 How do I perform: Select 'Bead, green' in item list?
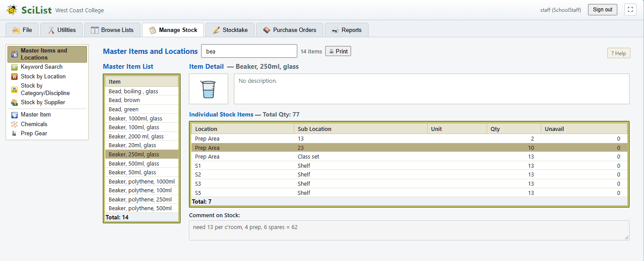[142, 109]
